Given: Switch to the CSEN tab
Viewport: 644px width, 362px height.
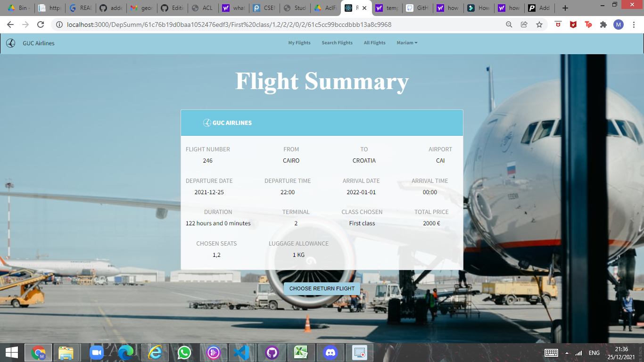Looking at the screenshot, I should pyautogui.click(x=264, y=8).
